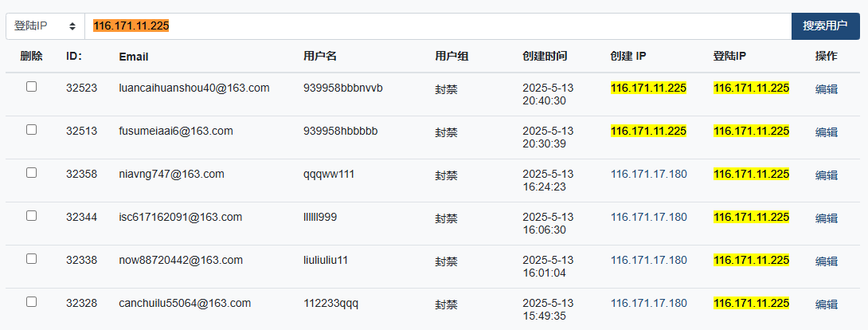Edit the niavng747@163.com account
The width and height of the screenshot is (868, 330).
(826, 175)
